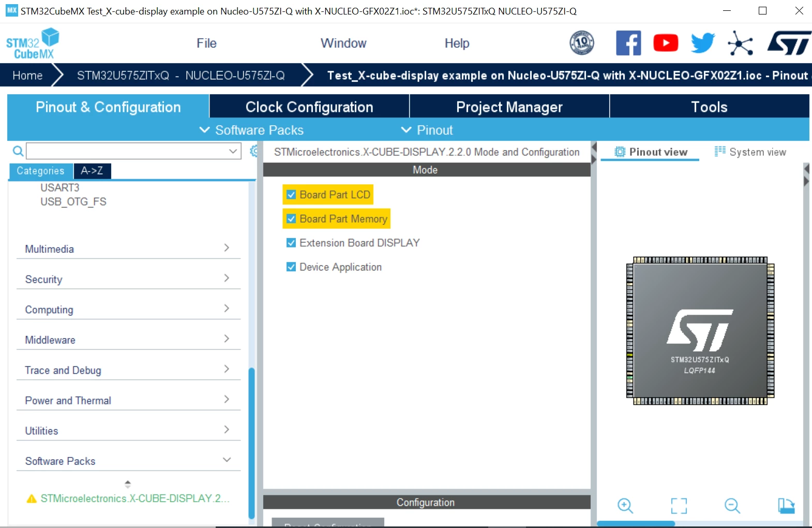The image size is (812, 528).
Task: Uncheck Board Part LCD
Action: 291,195
